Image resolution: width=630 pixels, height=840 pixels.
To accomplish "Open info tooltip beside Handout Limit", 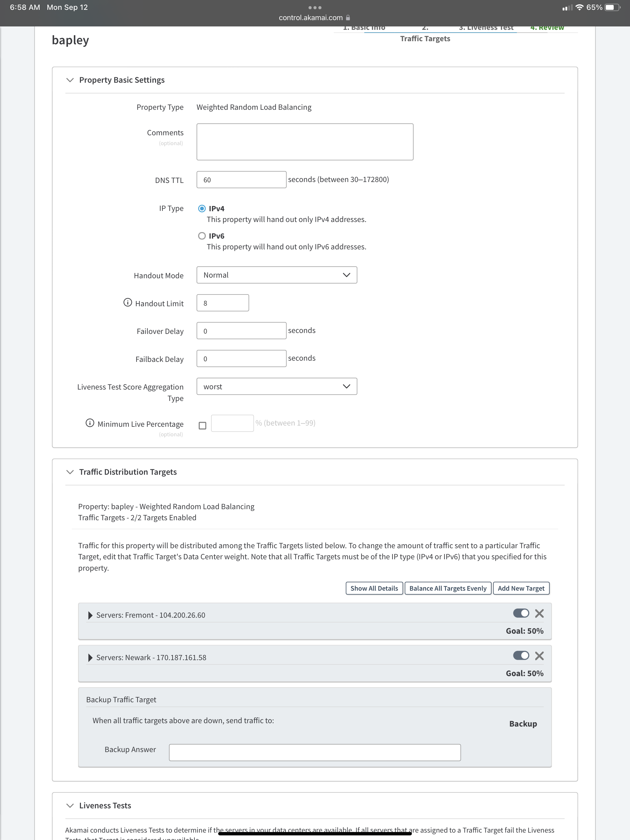I will [x=127, y=302].
